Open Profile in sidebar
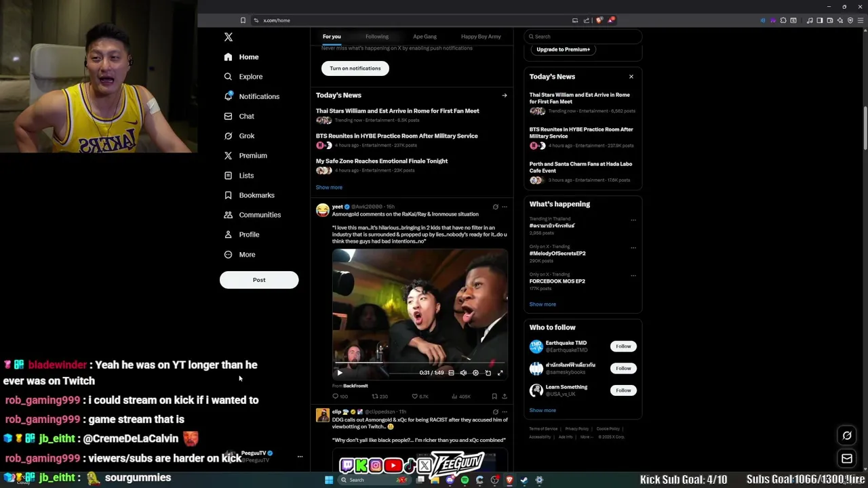868x488 pixels. coord(242,235)
